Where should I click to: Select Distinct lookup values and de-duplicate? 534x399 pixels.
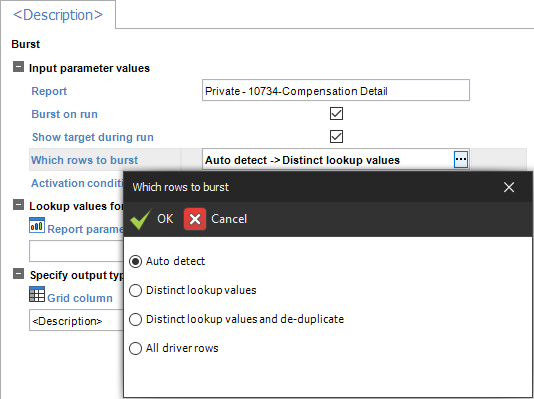tap(135, 319)
